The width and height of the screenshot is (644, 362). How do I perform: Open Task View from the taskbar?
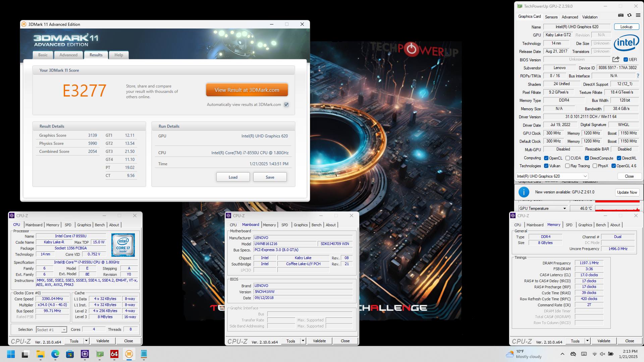tap(25, 354)
